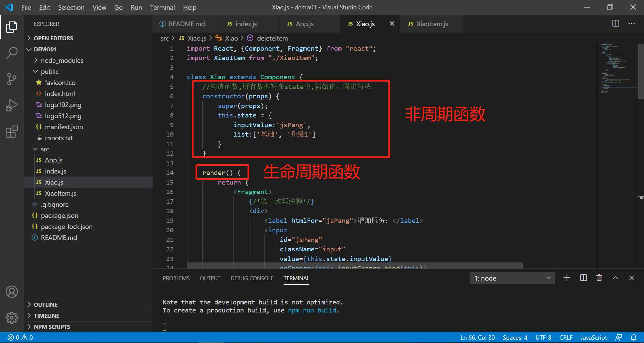Open the feedback icon in status bar
Viewport: 644px width, 343px height.
point(619,337)
